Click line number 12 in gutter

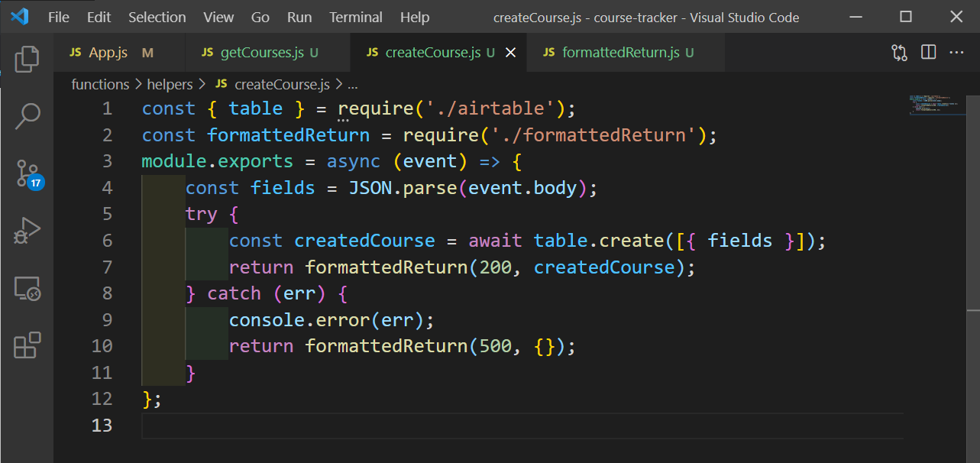click(102, 399)
